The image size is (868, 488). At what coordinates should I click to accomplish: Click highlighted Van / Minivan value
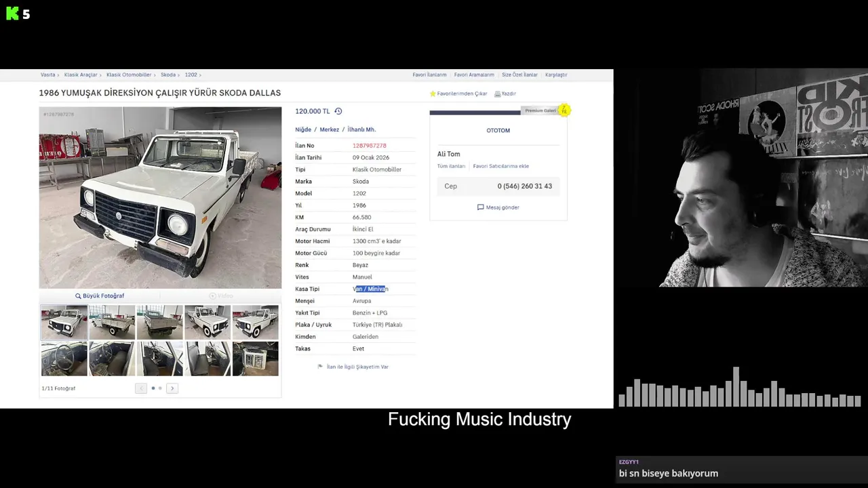[370, 289]
